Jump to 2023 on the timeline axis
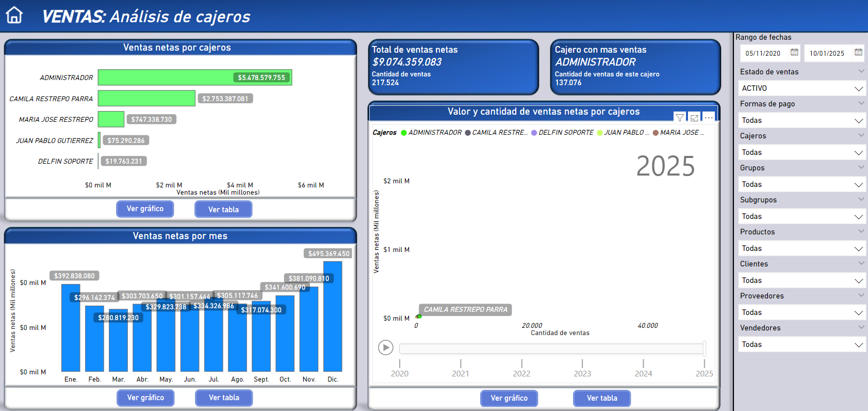 (582, 373)
